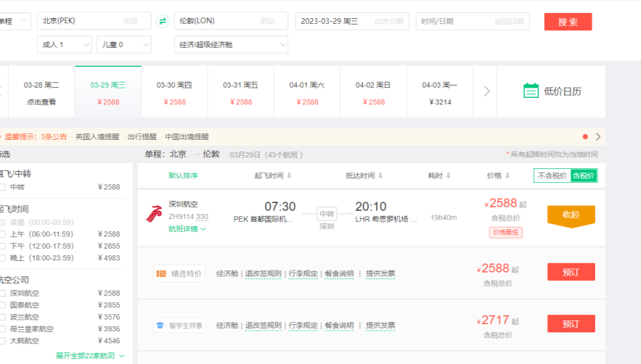Select the 03-30 周四 date tab

(174, 92)
